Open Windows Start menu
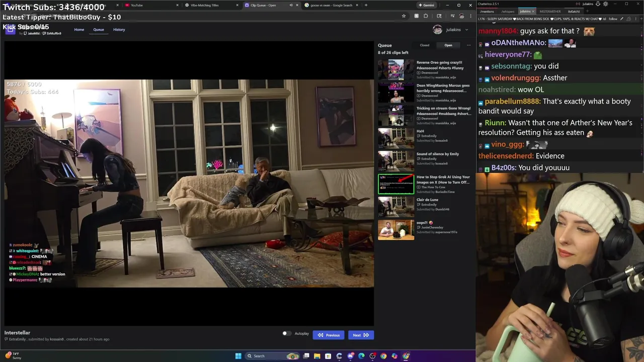 (238, 356)
